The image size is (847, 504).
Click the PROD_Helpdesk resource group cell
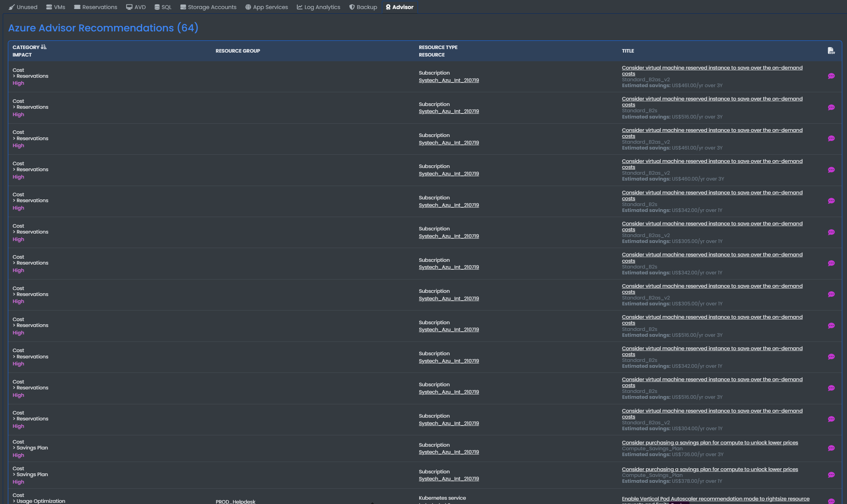235,501
